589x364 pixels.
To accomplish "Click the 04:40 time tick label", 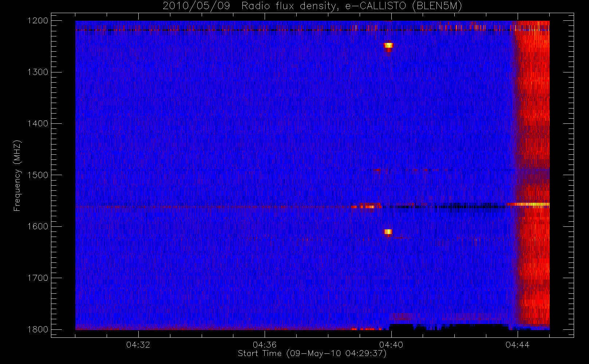I will pos(391,345).
